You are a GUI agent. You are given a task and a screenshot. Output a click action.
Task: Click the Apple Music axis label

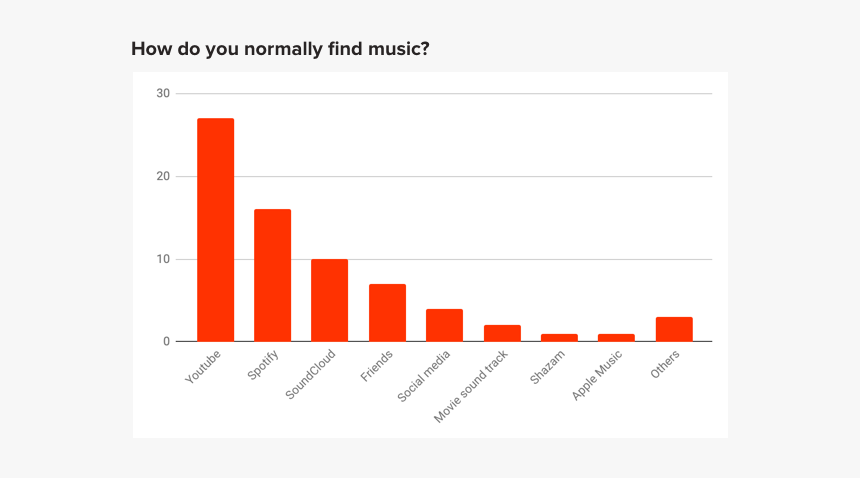(598, 375)
